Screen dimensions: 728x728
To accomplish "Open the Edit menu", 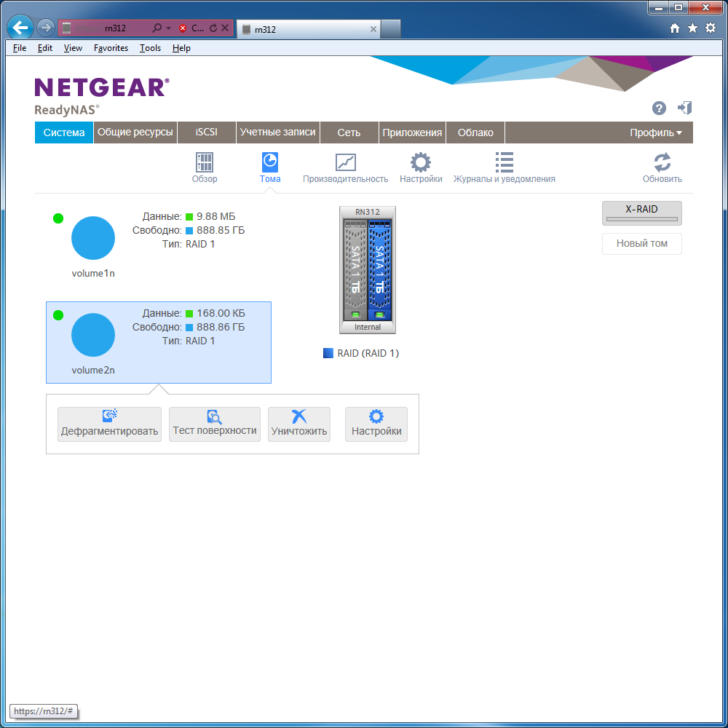I will tap(45, 48).
